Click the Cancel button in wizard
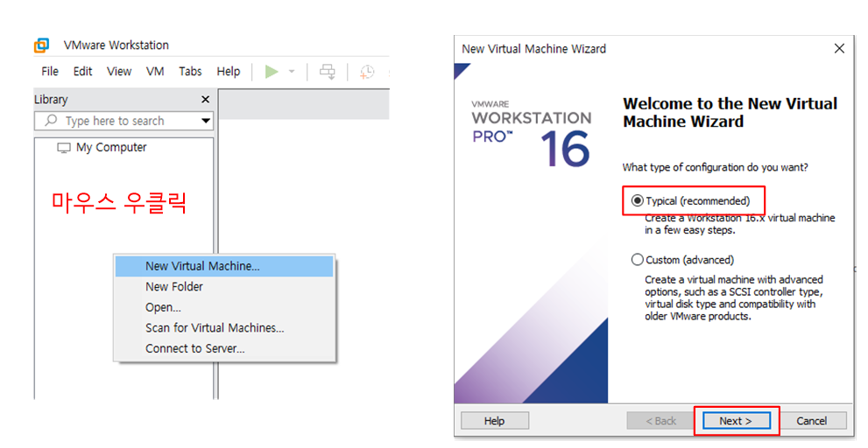868x448 pixels. coord(812,421)
